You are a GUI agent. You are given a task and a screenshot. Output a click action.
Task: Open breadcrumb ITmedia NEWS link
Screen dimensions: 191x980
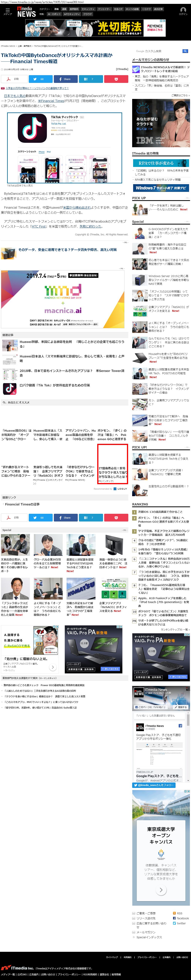click(x=8, y=46)
